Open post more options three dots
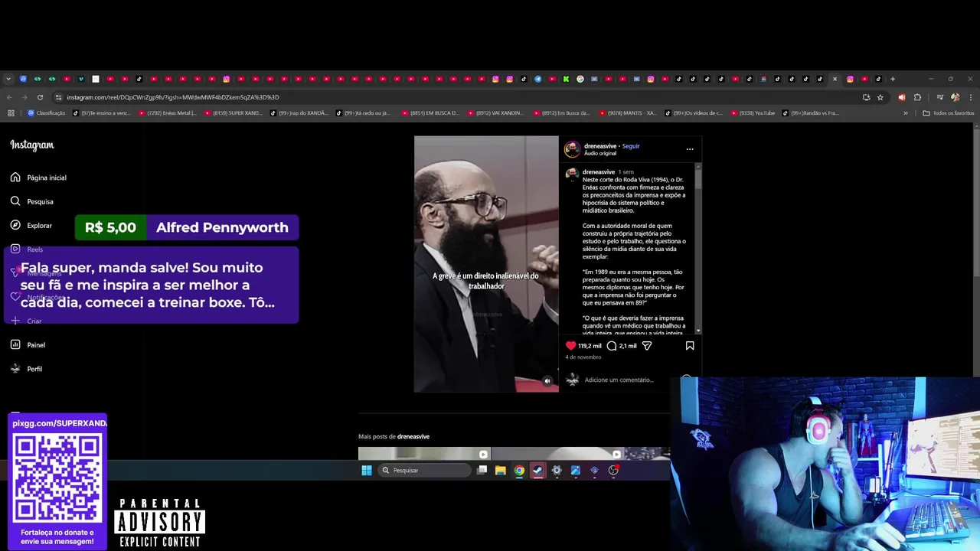The width and height of the screenshot is (980, 551). (x=690, y=149)
